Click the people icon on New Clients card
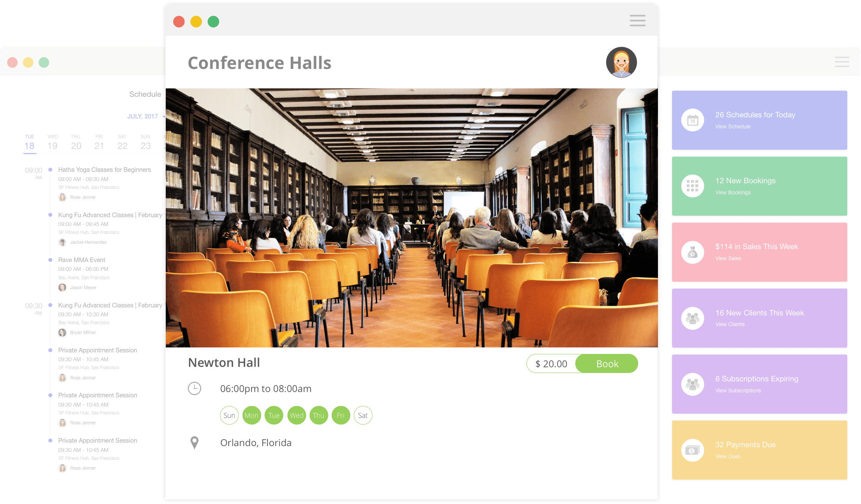This screenshot has width=861, height=504. pyautogui.click(x=693, y=318)
